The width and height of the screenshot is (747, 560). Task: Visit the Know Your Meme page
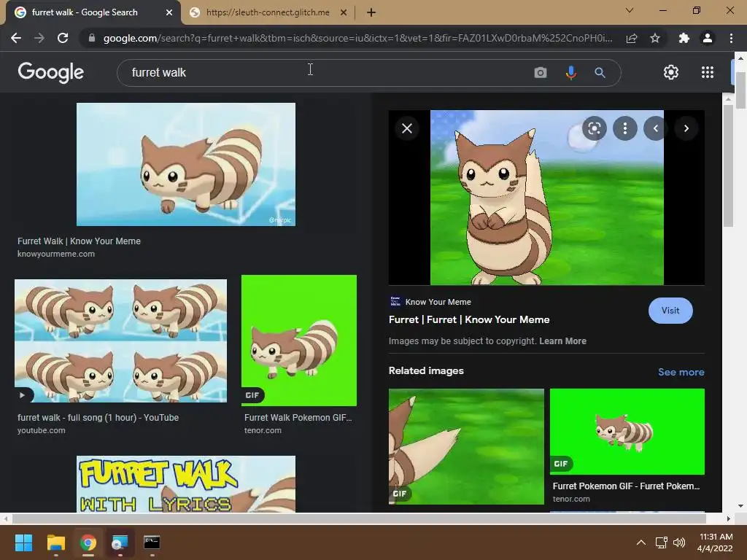[x=670, y=311]
